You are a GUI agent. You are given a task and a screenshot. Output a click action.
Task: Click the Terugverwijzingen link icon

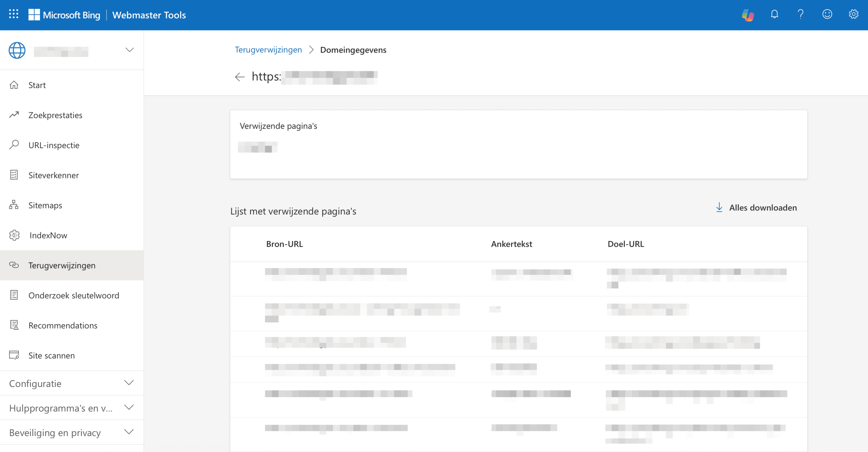click(x=14, y=265)
